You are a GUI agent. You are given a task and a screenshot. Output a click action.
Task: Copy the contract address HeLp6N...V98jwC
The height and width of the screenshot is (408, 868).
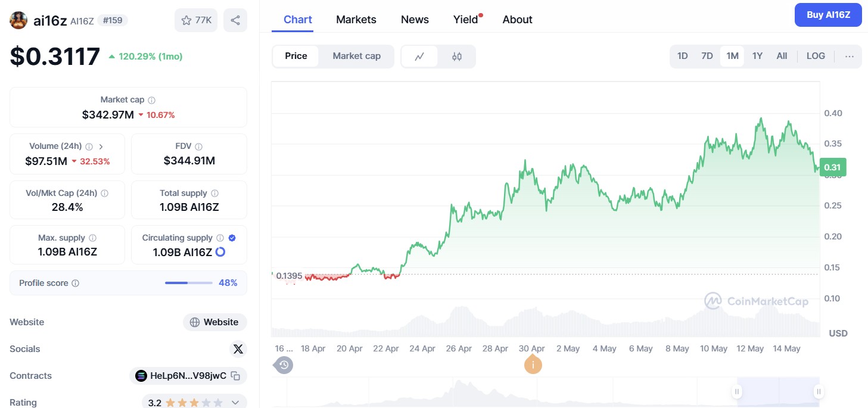click(236, 376)
